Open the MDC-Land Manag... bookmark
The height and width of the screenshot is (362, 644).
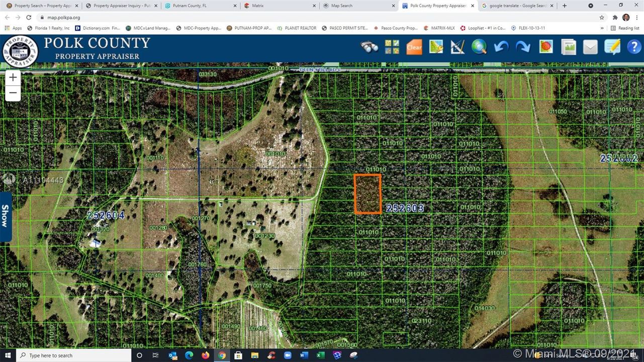(149, 28)
